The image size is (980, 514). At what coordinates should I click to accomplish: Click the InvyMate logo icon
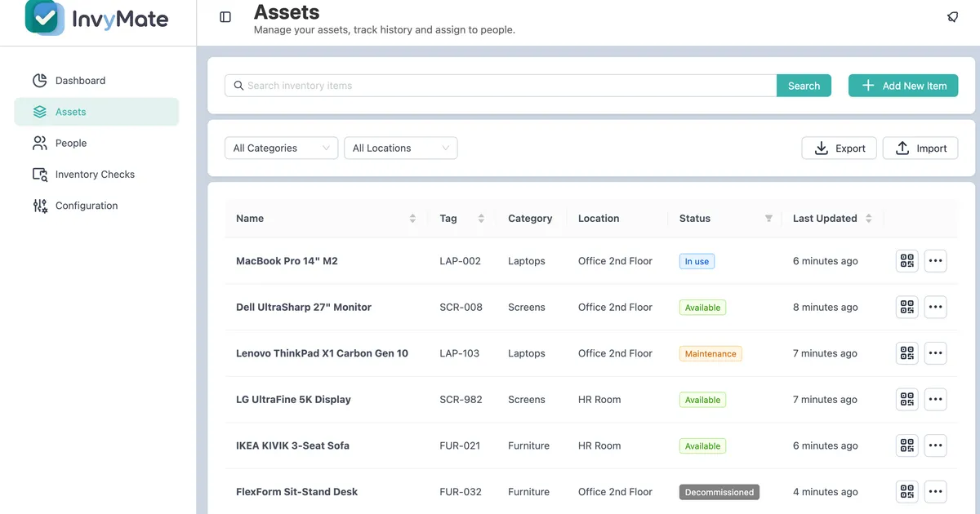pos(44,17)
